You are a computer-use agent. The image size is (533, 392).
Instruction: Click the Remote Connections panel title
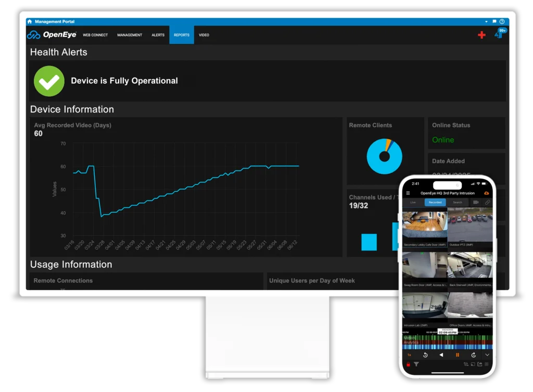tap(63, 281)
